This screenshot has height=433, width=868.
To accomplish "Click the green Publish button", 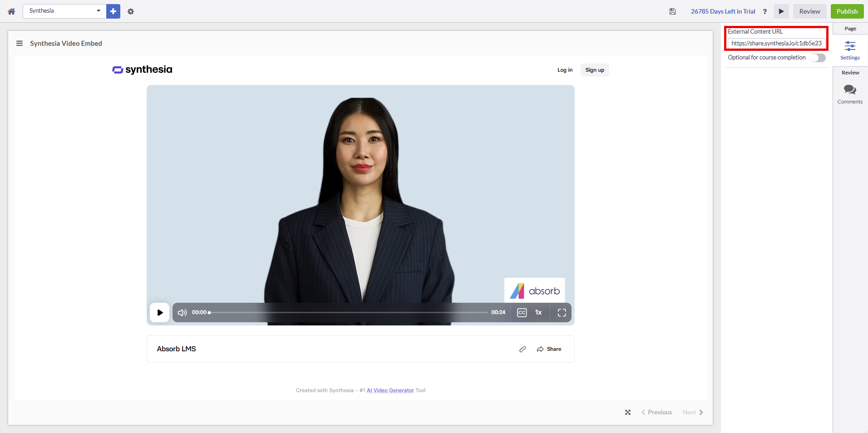I will point(847,11).
